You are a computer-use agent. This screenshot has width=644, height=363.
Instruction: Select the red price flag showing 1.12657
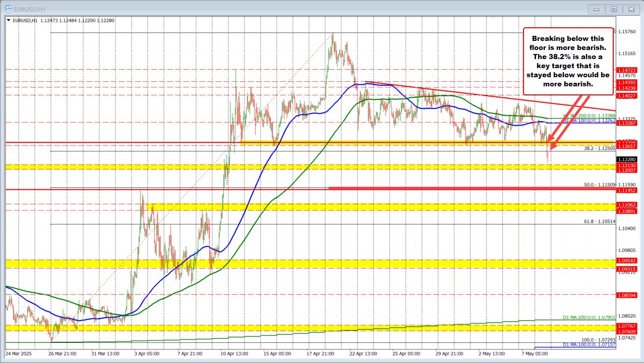[627, 147]
